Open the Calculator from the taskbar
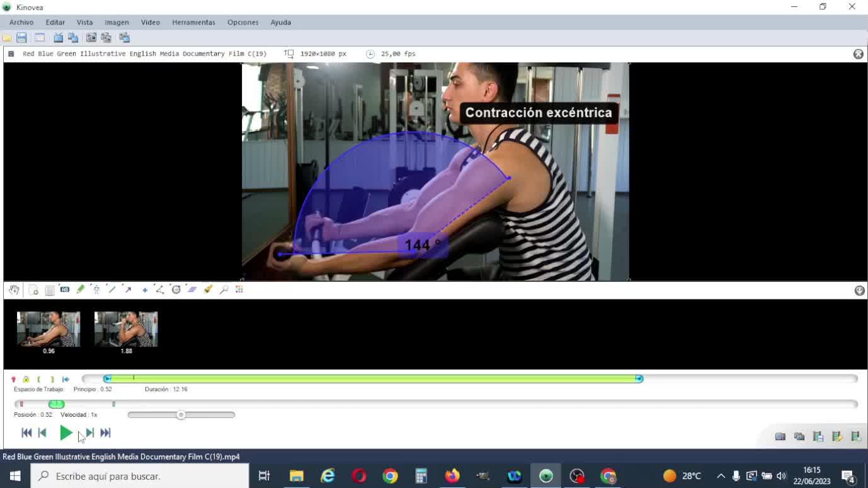Viewport: 868px width, 488px height. point(421,476)
